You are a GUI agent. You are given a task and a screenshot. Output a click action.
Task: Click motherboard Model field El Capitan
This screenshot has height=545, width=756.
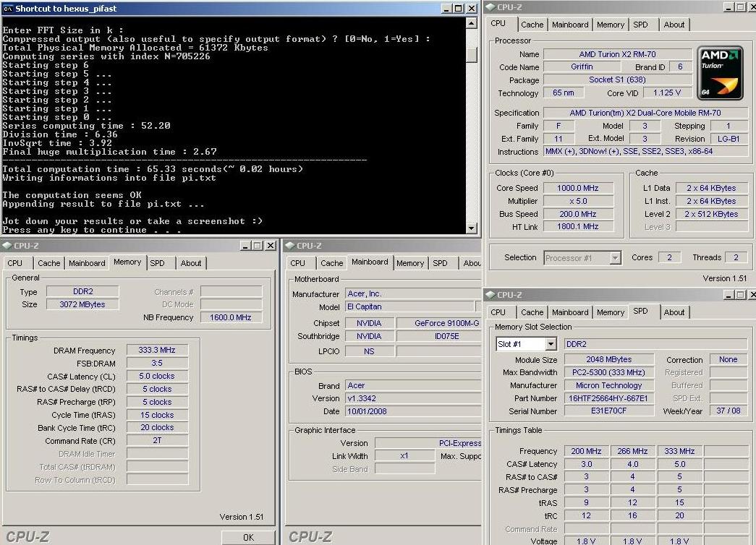click(409, 307)
